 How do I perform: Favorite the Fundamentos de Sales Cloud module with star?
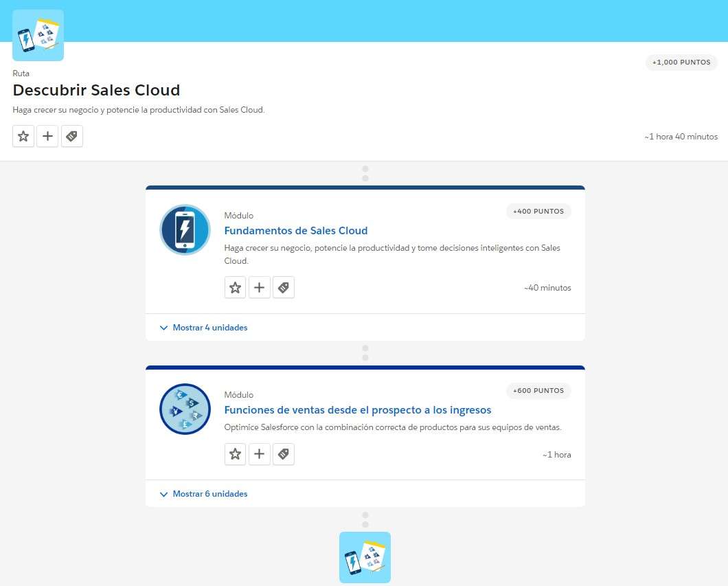coord(235,287)
